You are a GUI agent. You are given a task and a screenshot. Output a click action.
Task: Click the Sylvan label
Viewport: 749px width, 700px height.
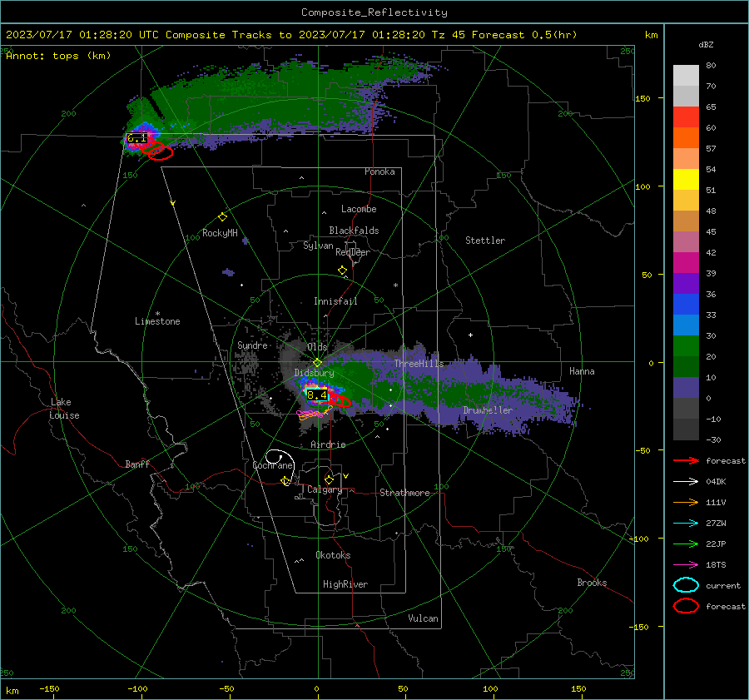tap(318, 246)
